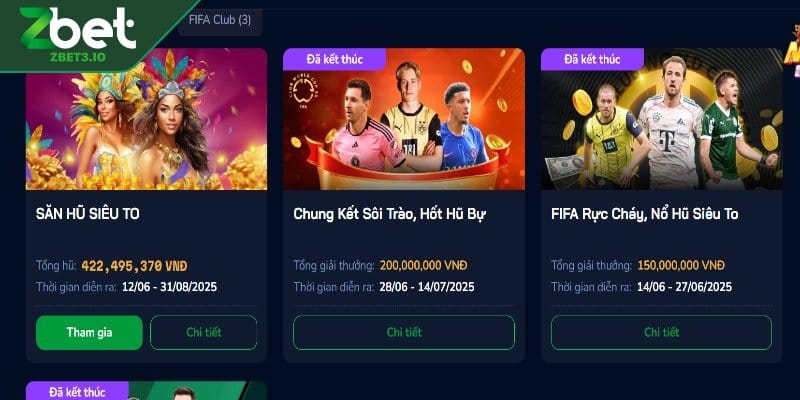
Task: Click the Harry Kane FIFA banner image
Action: tap(661, 119)
